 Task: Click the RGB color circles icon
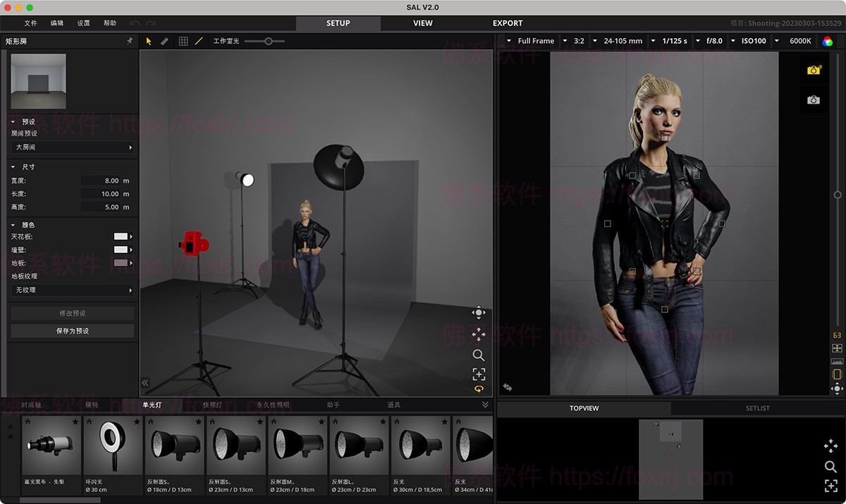828,41
